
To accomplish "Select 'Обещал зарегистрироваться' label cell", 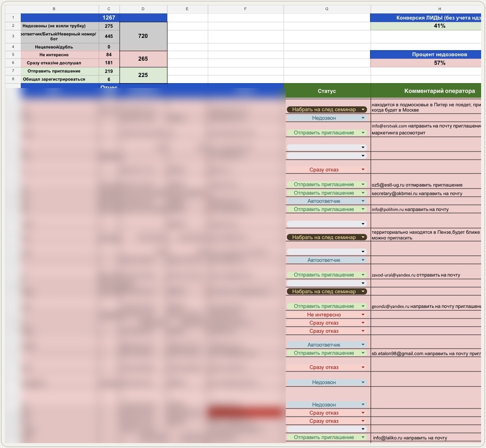I will (x=54, y=79).
